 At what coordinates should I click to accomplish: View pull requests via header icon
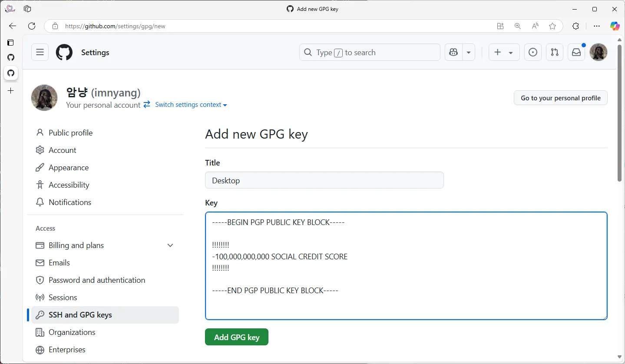coord(555,53)
